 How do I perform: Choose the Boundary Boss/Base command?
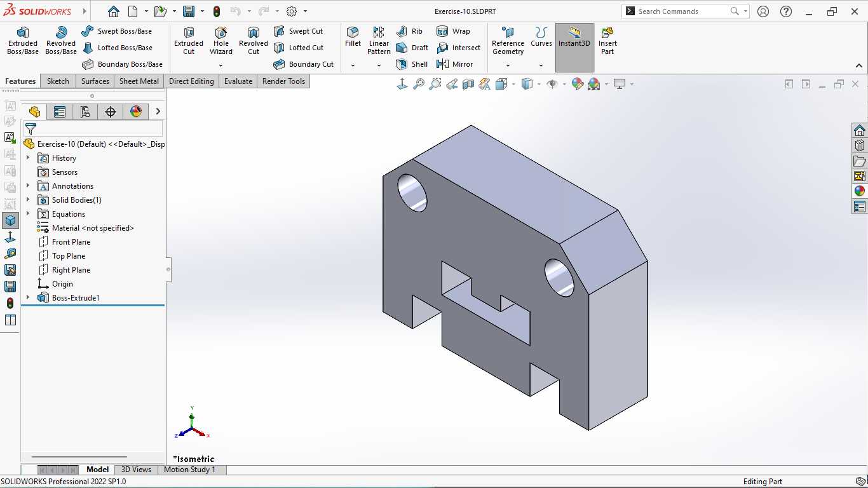[x=123, y=64]
